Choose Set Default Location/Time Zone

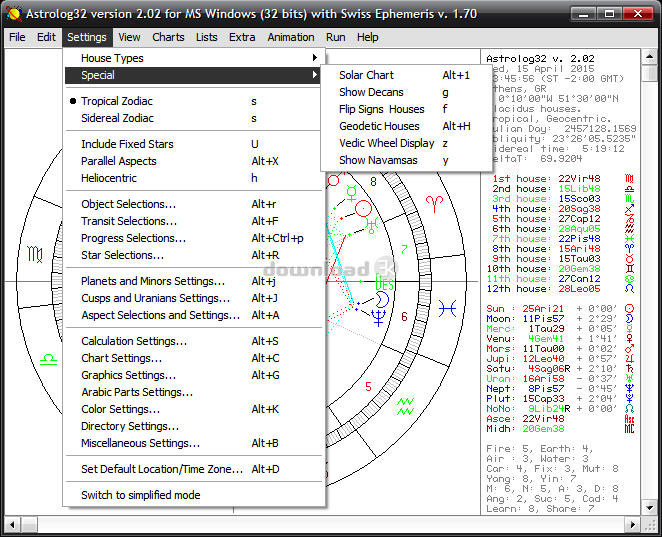click(193, 469)
